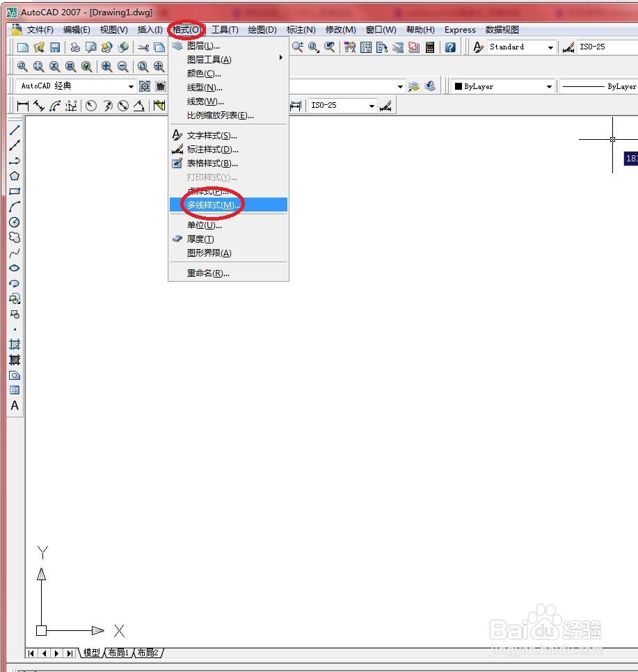Click the black ByLayer color swatch
Image resolution: width=638 pixels, height=672 pixels.
(458, 86)
